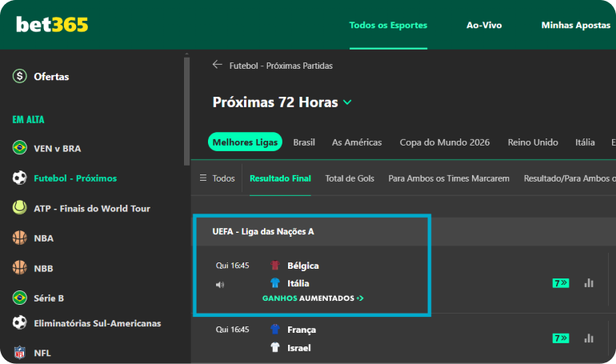Open Ofertas in sidebar
The width and height of the screenshot is (616, 364).
click(51, 77)
